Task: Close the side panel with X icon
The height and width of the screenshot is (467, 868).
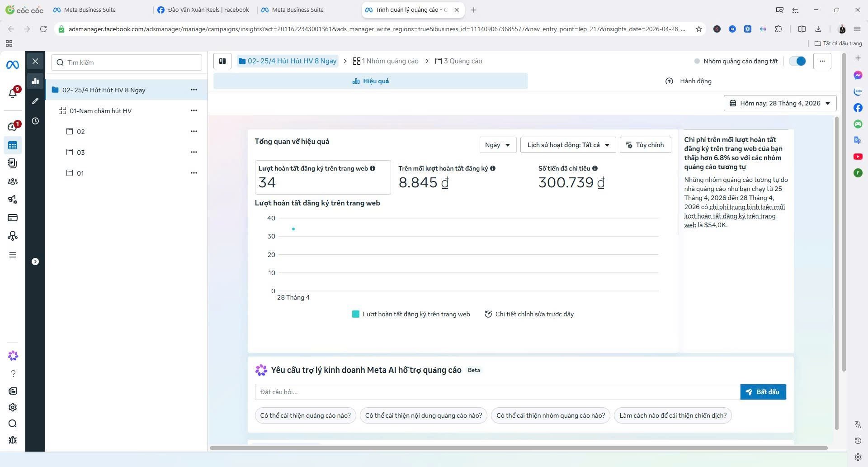Action: 35,61
